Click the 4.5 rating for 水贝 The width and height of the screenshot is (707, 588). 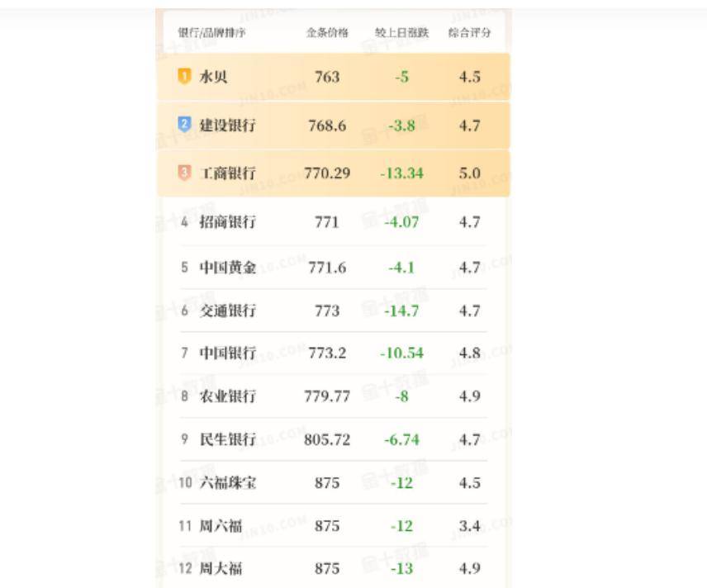[469, 77]
